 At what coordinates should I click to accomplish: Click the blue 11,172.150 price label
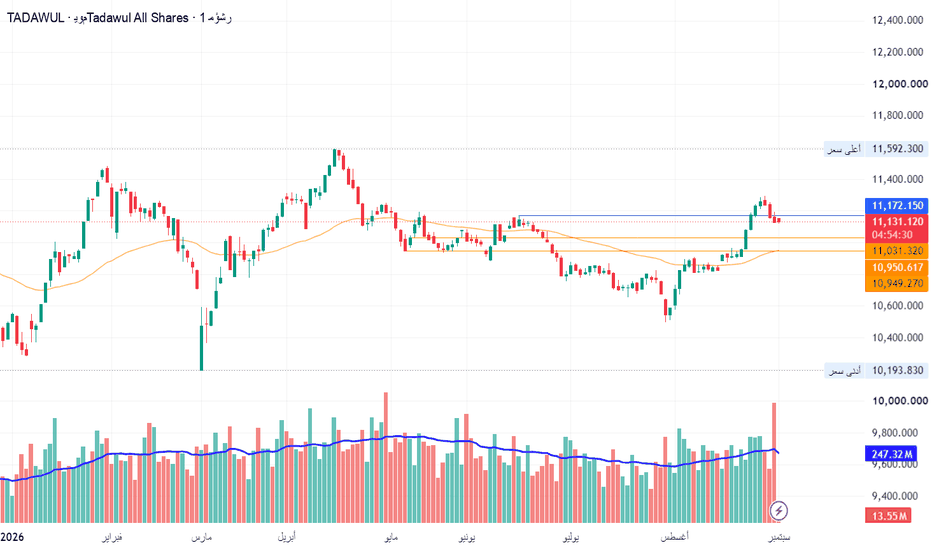coord(896,206)
